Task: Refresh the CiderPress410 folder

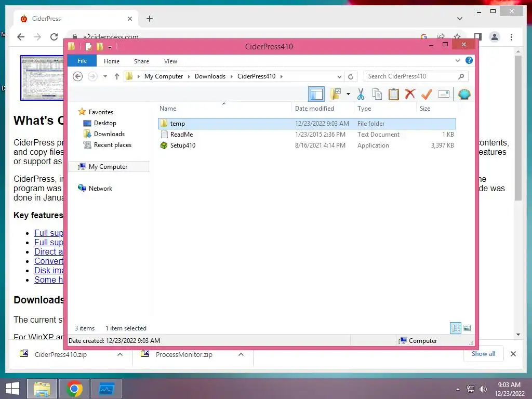Action: [x=351, y=77]
